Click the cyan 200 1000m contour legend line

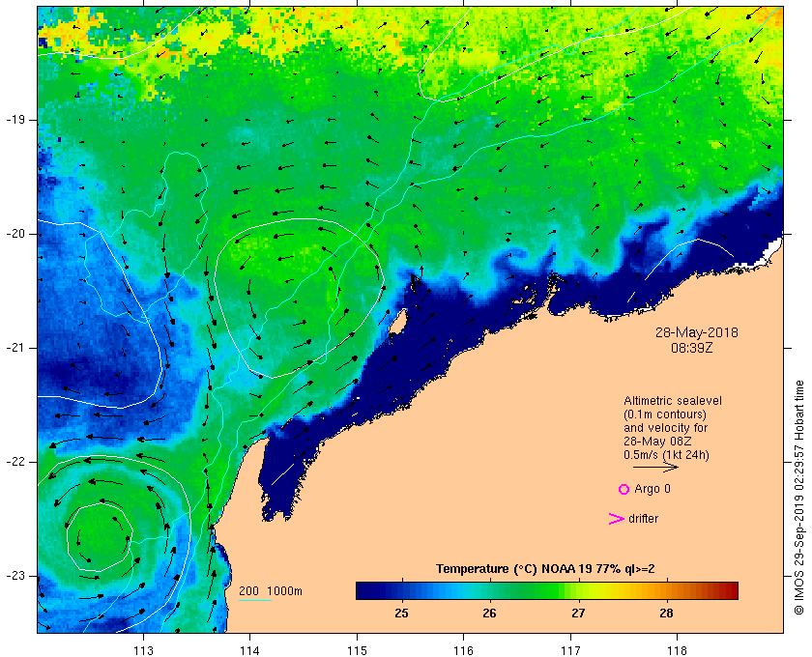click(x=255, y=601)
